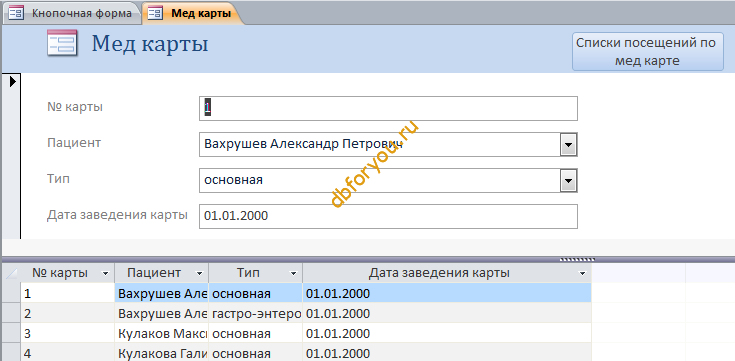735x361 pixels.
Task: Click the № карты cell with value 3
Action: [68, 333]
